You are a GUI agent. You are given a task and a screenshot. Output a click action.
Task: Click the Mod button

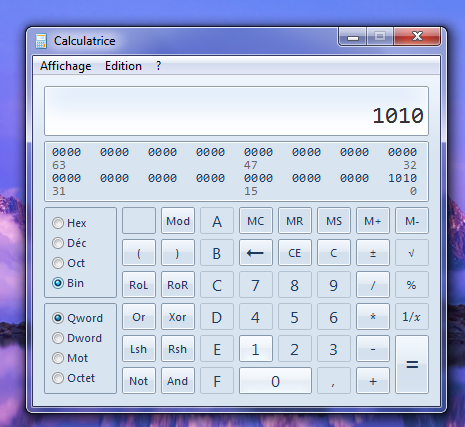pyautogui.click(x=178, y=221)
